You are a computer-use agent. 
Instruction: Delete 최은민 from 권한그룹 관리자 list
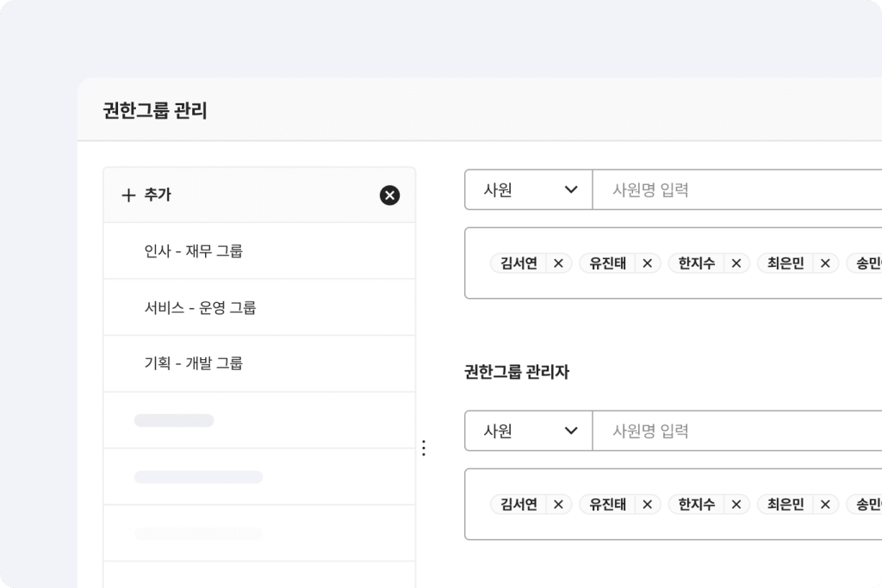click(x=824, y=504)
